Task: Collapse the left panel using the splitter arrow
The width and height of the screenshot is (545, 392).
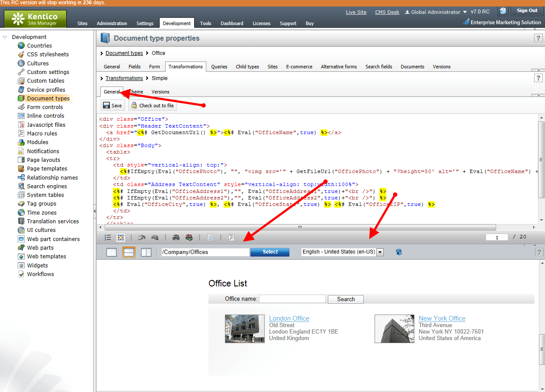Action: pyautogui.click(x=95, y=211)
